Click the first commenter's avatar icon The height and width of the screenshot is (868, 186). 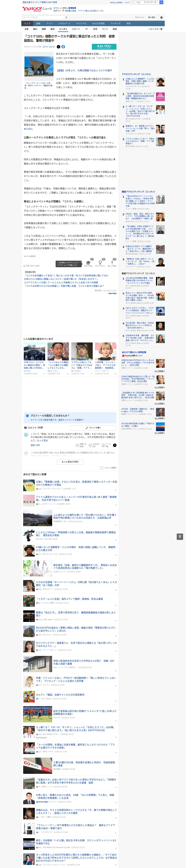[x=26, y=435]
